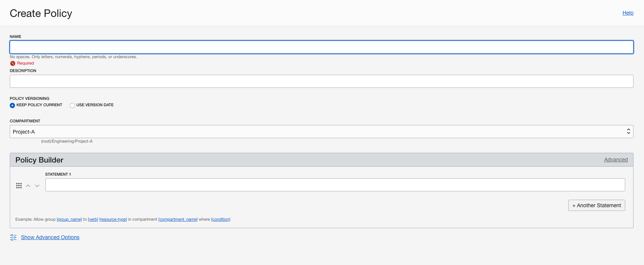Switch Policy Builder to Advanced mode
Image resolution: width=644 pixels, height=265 pixels.
[x=615, y=160]
